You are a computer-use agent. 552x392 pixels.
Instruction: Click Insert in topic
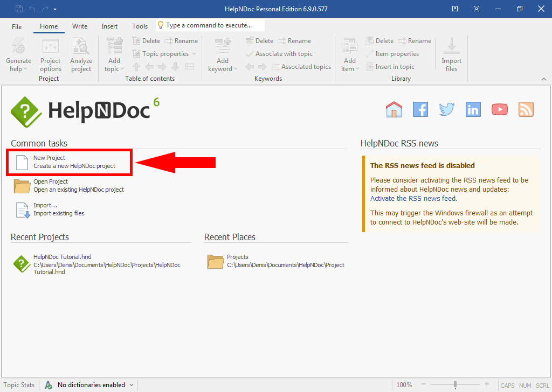pyautogui.click(x=390, y=67)
